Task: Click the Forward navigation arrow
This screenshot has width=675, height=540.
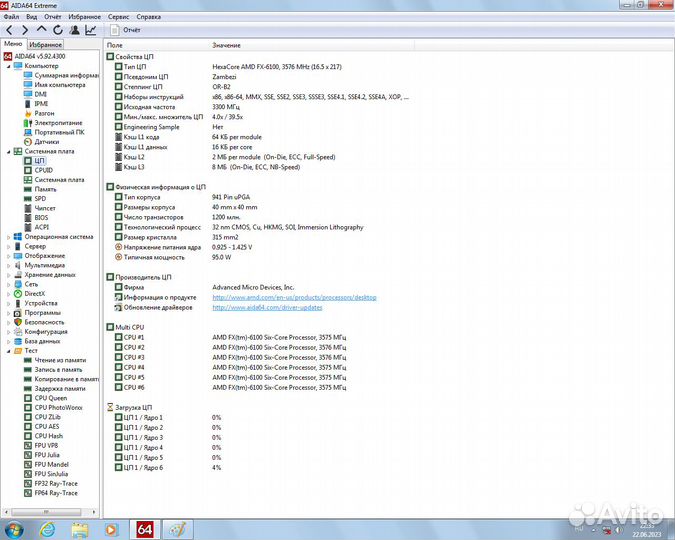Action: (25, 30)
